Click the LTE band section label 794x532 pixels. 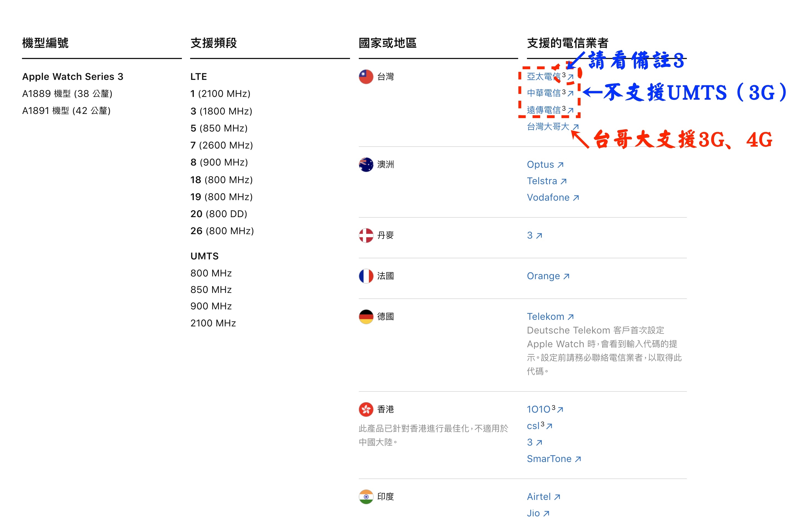(x=199, y=77)
